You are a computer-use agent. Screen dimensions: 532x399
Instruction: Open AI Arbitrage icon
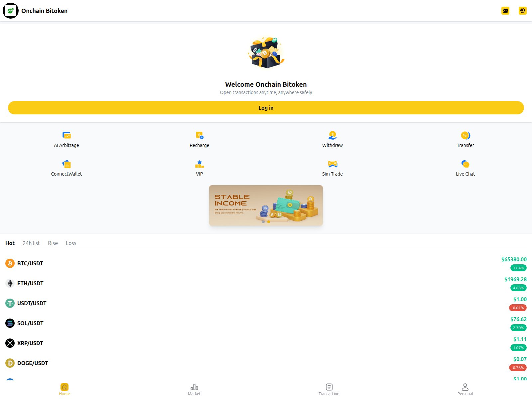pyautogui.click(x=66, y=135)
